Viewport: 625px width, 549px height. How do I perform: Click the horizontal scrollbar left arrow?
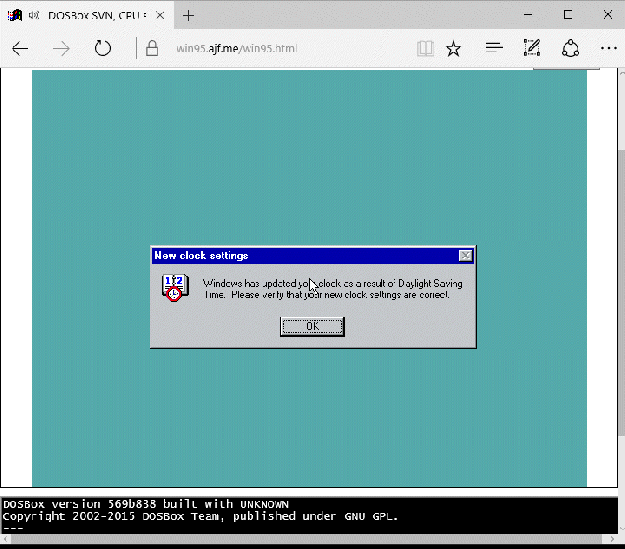pos(5,539)
